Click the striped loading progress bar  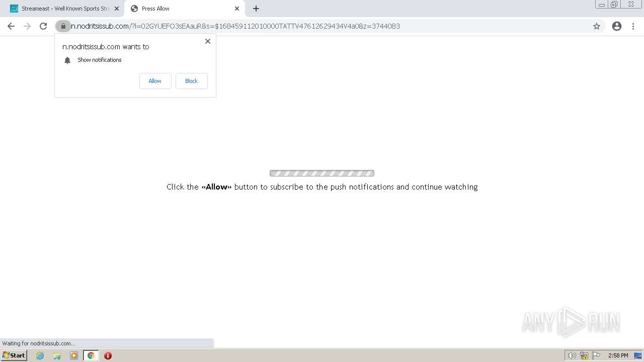click(322, 173)
